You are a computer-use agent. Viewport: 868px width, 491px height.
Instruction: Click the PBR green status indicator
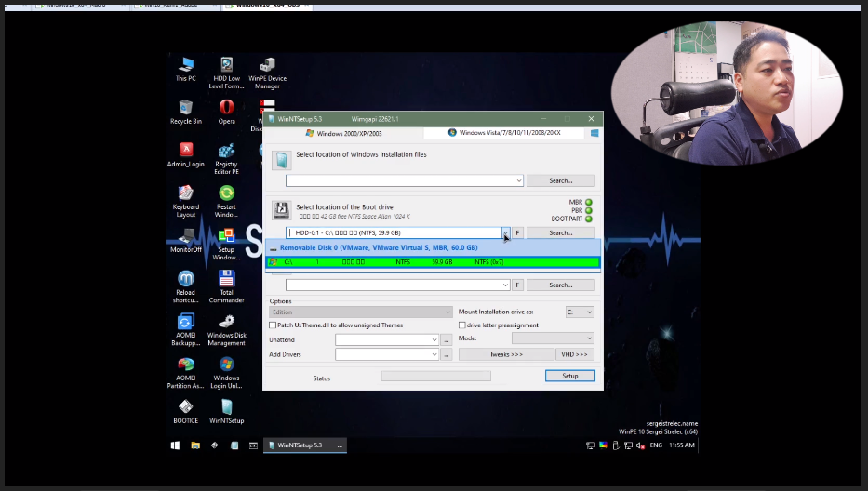(x=589, y=210)
